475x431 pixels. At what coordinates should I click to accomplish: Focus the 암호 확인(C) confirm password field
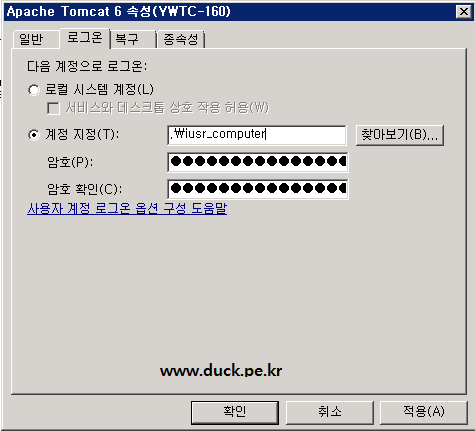point(258,189)
